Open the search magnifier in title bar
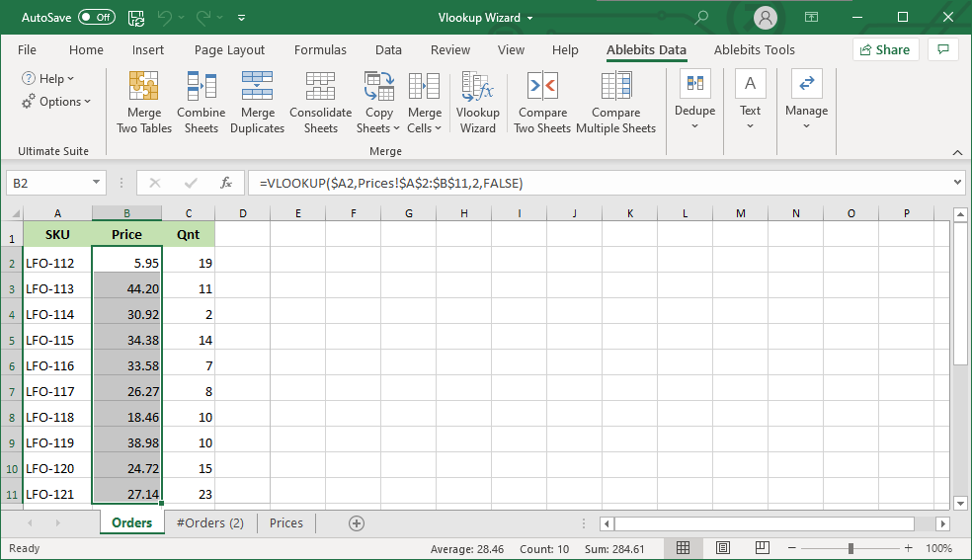The width and height of the screenshot is (972, 560). click(701, 18)
